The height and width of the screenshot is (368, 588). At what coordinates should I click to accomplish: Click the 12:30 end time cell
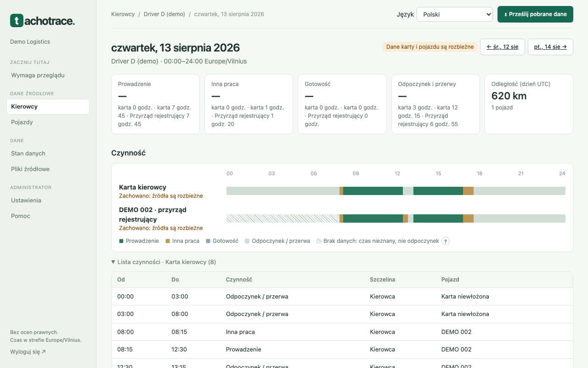(179, 350)
